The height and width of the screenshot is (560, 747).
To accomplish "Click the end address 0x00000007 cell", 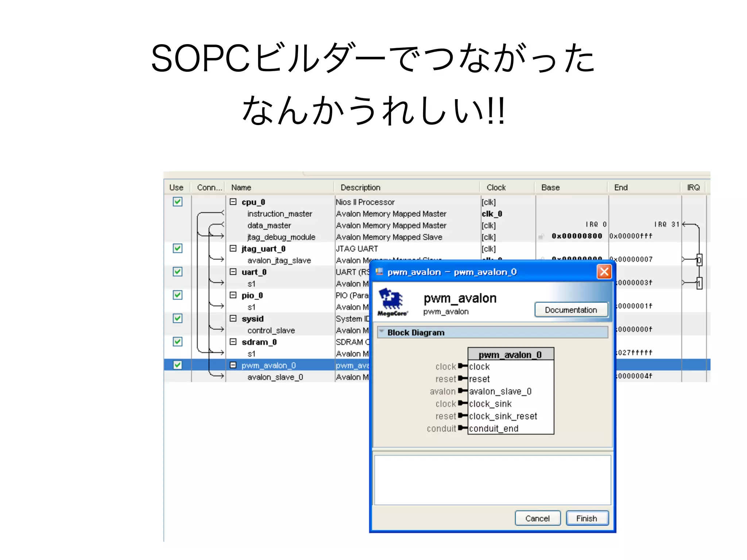I will click(x=631, y=259).
